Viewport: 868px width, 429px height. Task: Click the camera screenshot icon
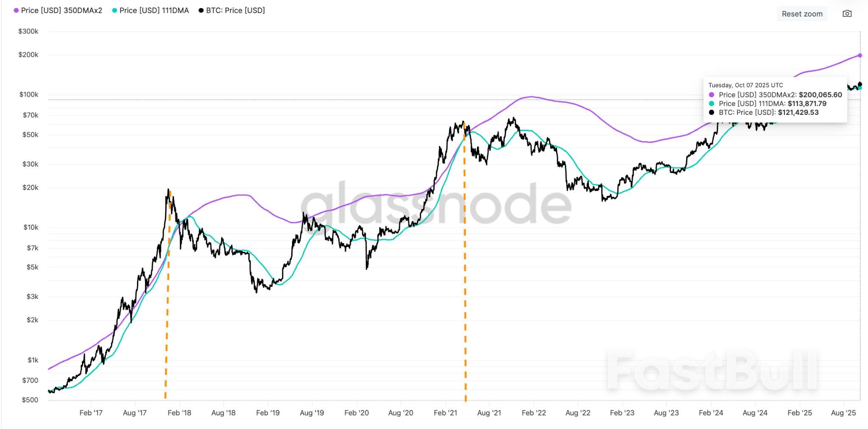tap(847, 14)
